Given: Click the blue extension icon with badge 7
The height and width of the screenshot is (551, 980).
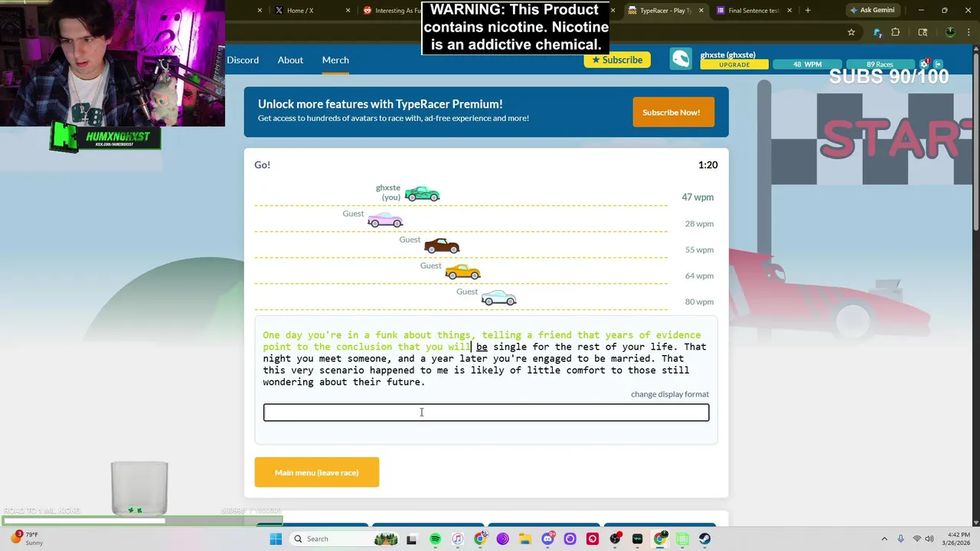Looking at the screenshot, I should (x=877, y=33).
